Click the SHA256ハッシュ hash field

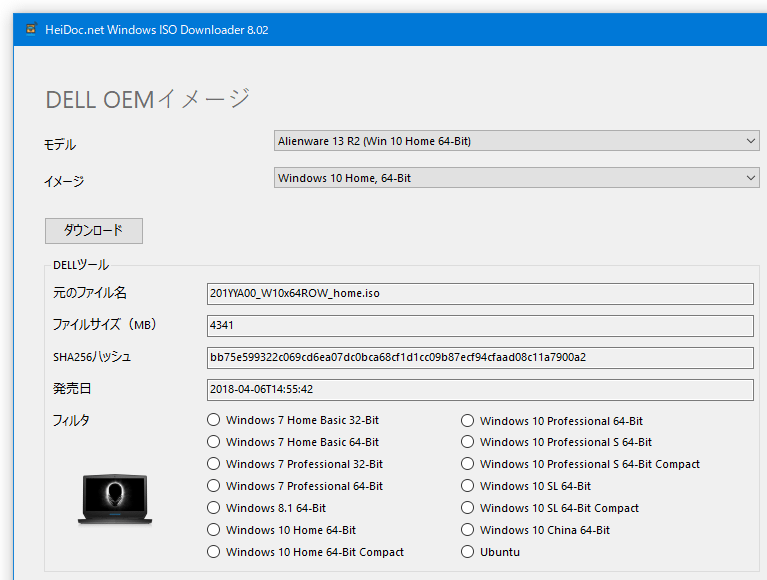480,357
